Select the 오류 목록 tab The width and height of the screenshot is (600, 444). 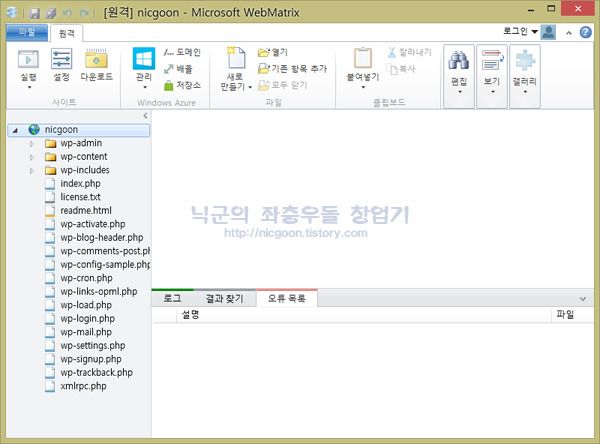tap(287, 298)
